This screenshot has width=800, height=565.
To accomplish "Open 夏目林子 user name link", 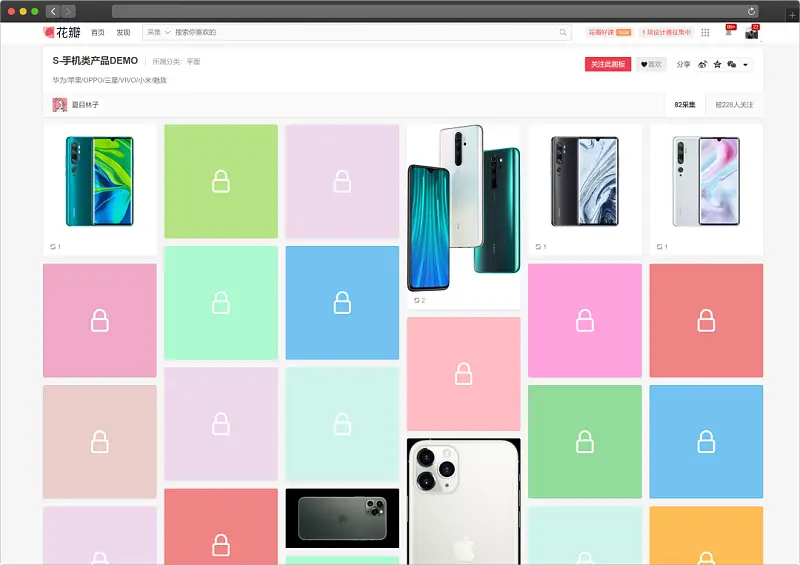I will coord(85,105).
